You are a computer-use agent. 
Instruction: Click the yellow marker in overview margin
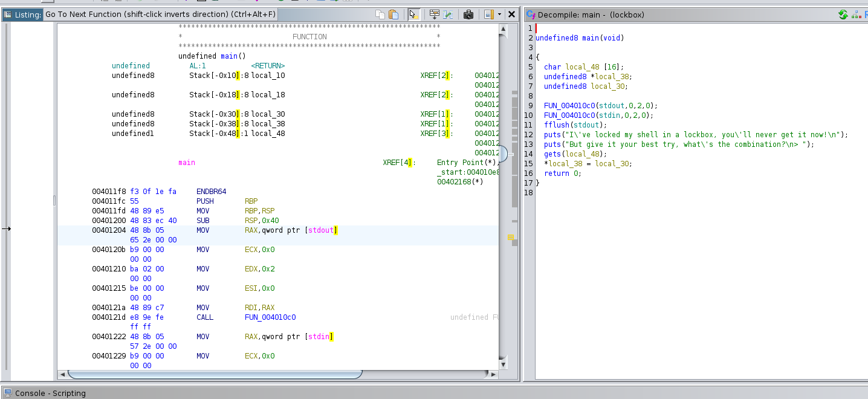tap(510, 238)
